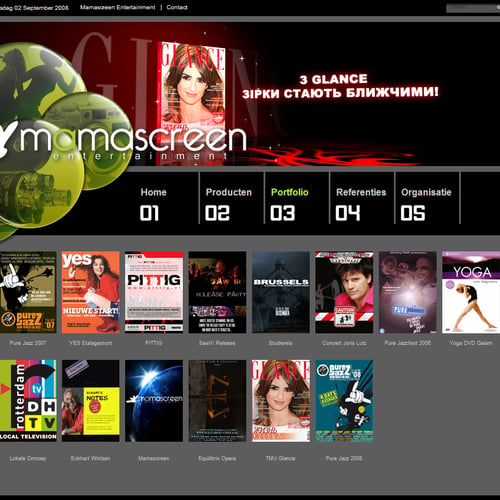Click the mamascreen entertainment logo
500x500 pixels.
[123, 141]
